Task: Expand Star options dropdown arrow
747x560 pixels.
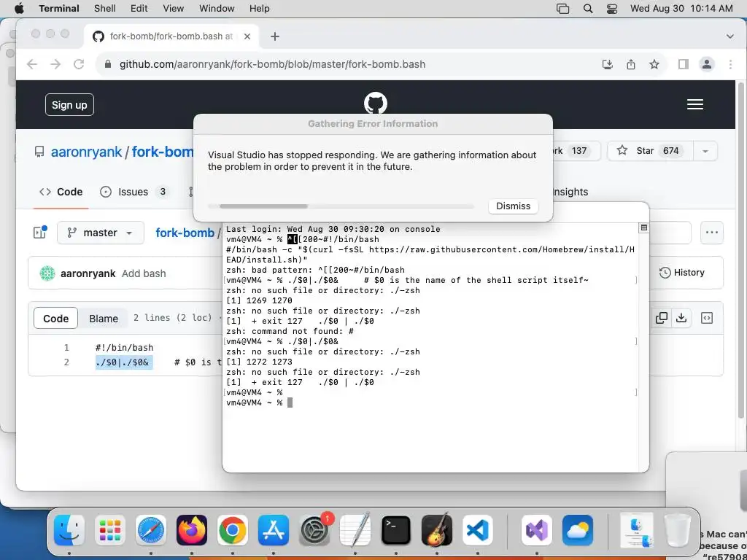Action: point(705,151)
